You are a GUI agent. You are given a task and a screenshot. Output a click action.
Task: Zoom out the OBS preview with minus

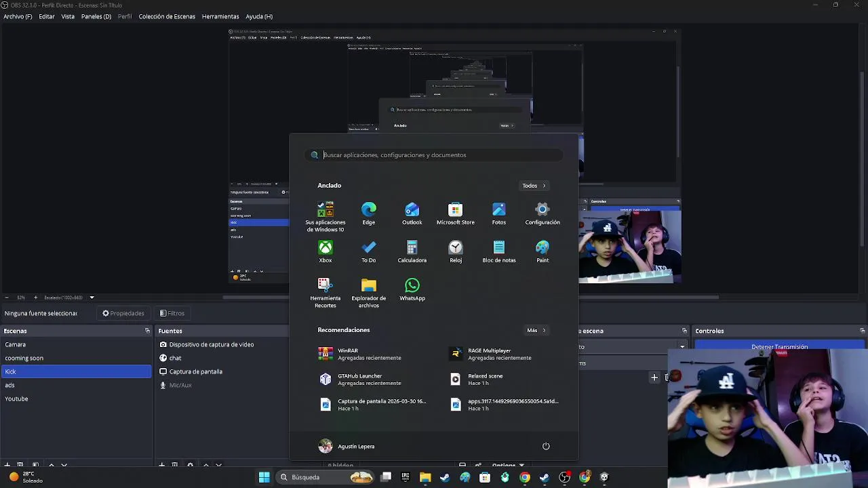coord(7,298)
